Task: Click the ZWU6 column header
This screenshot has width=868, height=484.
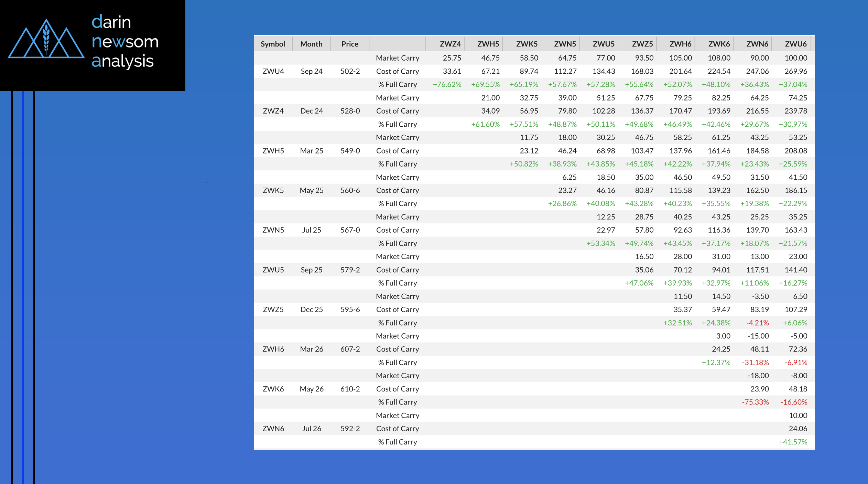Action: (x=795, y=44)
